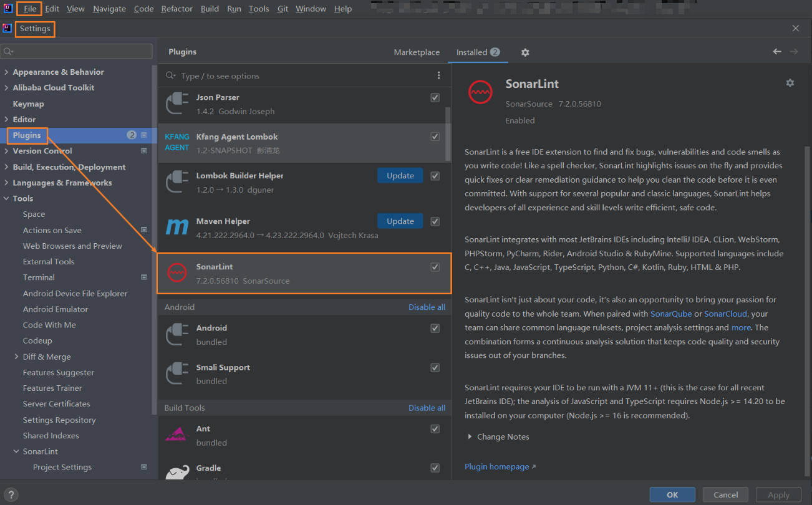
Task: Collapse the SonarLint tree node
Action: (16, 451)
